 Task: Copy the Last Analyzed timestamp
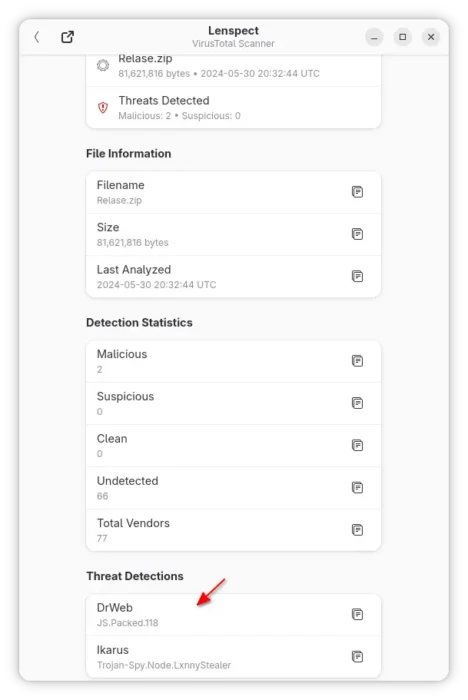[357, 276]
